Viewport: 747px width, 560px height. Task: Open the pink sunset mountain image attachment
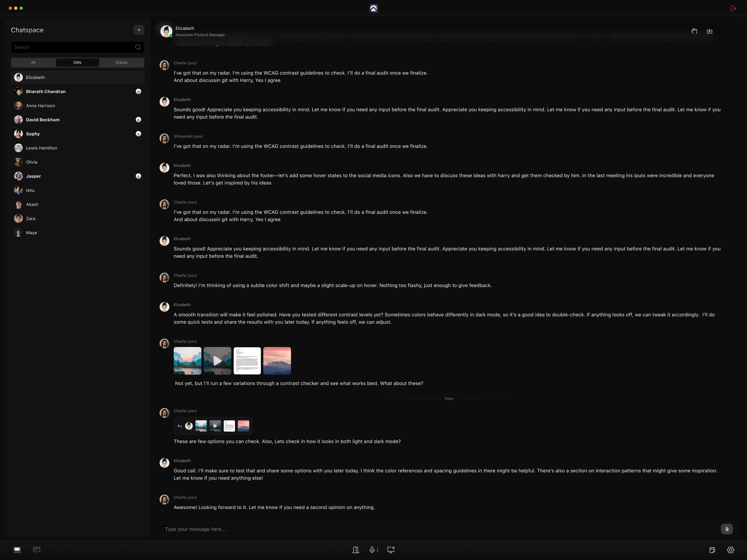click(x=277, y=361)
